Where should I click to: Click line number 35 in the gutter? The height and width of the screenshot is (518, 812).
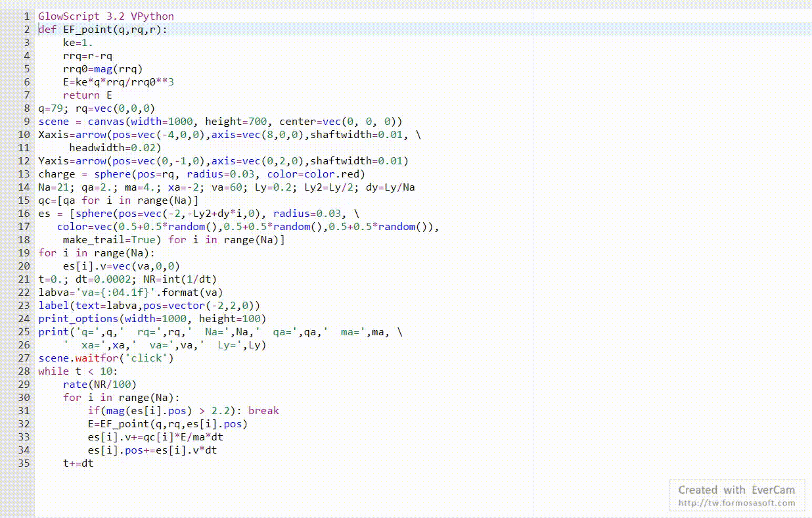[x=24, y=463]
